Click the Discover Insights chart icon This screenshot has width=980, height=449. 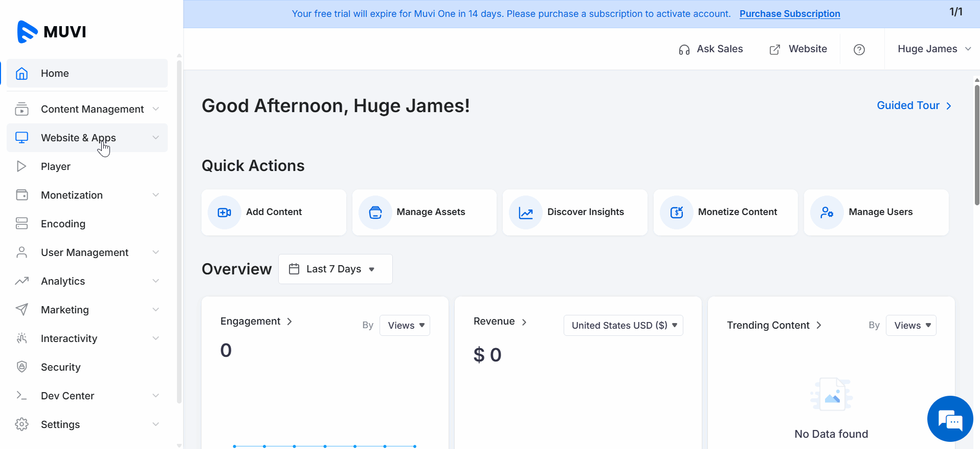[525, 212]
